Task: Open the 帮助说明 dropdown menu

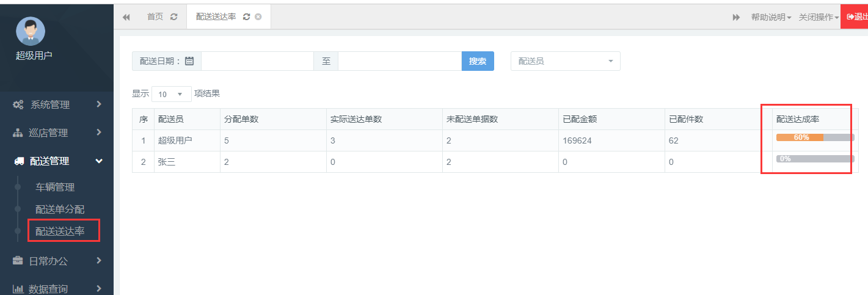Action: coord(771,17)
